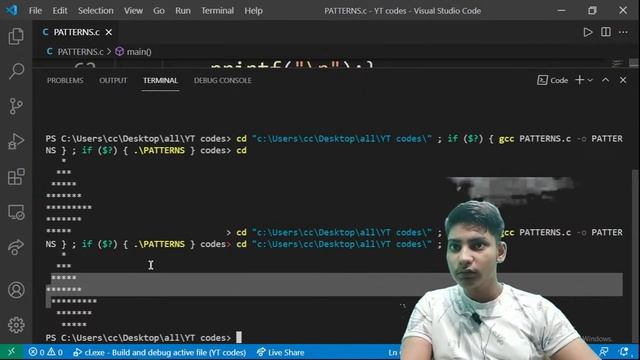Click cl.exe Build and debug active file
Image resolution: width=640 pixels, height=360 pixels.
(160, 352)
